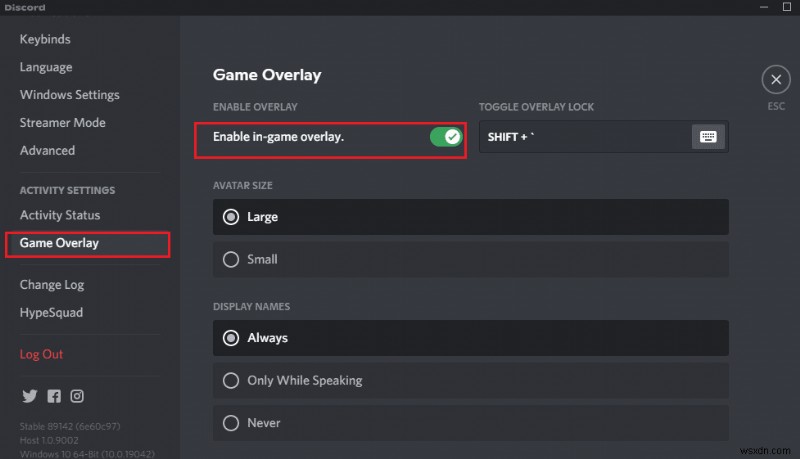Open the Facebook social link icon
This screenshot has width=800, height=459.
53,396
